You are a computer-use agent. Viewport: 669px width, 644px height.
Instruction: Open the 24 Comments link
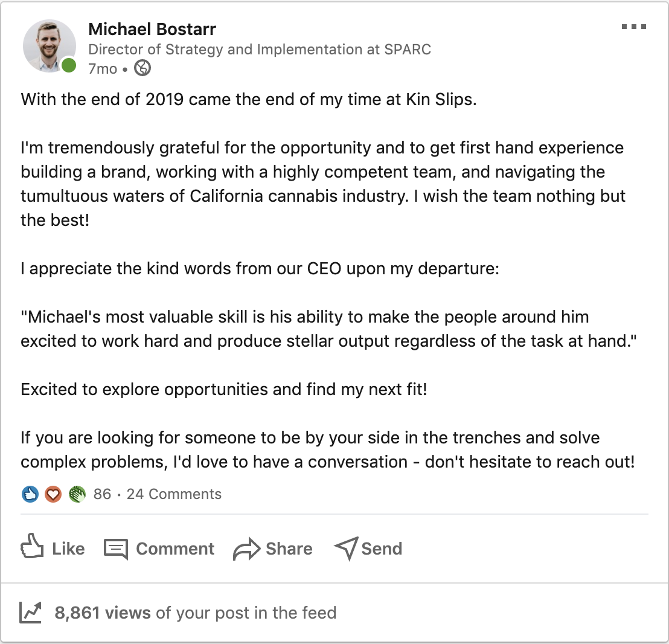pyautogui.click(x=174, y=495)
